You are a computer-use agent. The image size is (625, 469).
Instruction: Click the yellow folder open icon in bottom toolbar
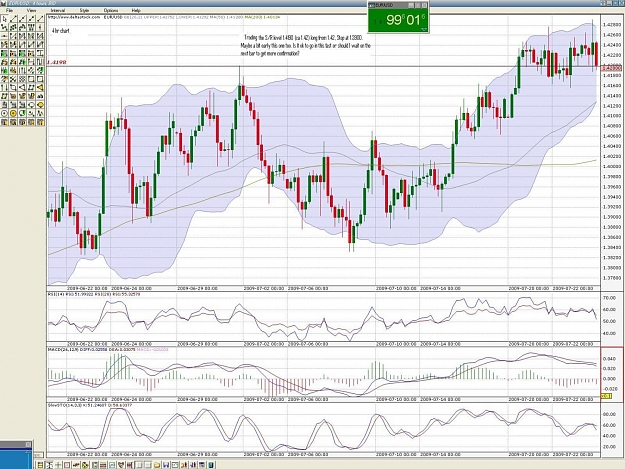pos(157,465)
